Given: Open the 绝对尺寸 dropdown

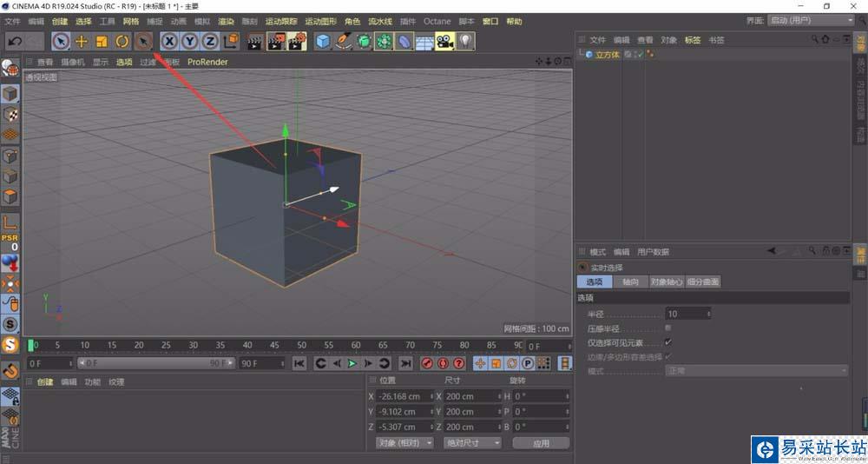Looking at the screenshot, I should click(472, 443).
